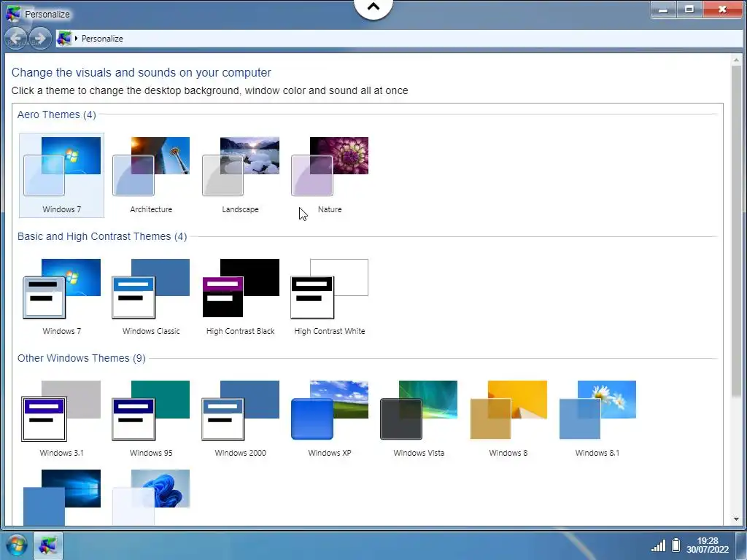747x560 pixels.
Task: Click the Aero Themes (4) heading
Action: pyautogui.click(x=57, y=114)
